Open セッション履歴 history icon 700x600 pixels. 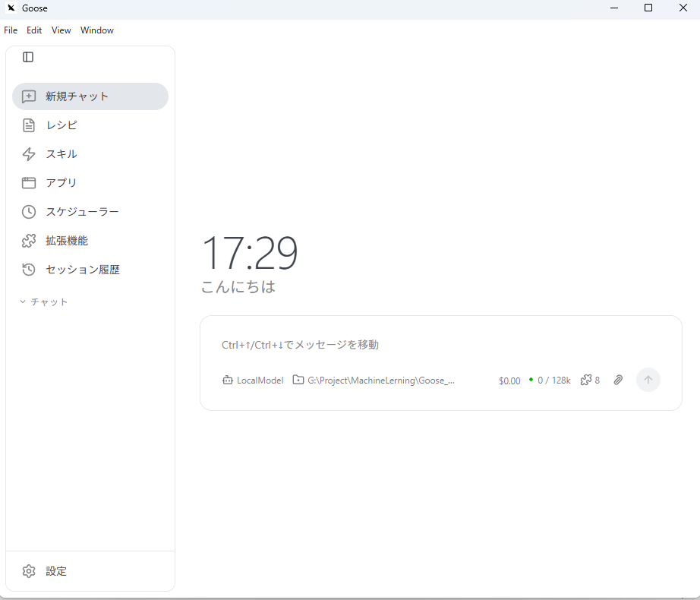coord(29,270)
